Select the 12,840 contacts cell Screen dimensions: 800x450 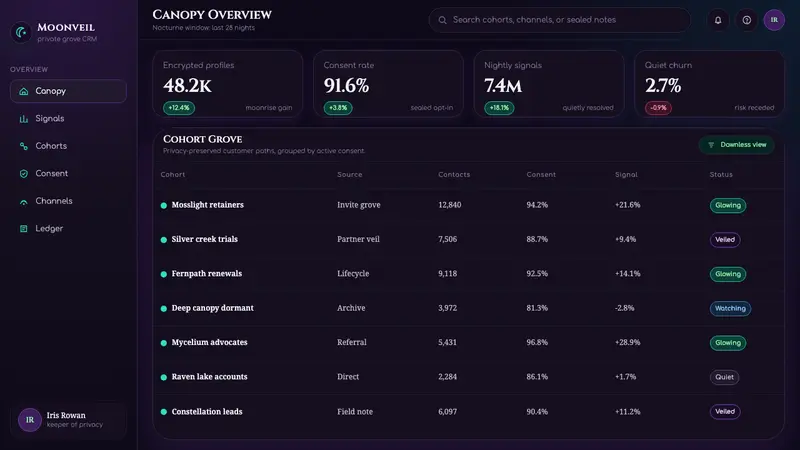[x=449, y=205]
